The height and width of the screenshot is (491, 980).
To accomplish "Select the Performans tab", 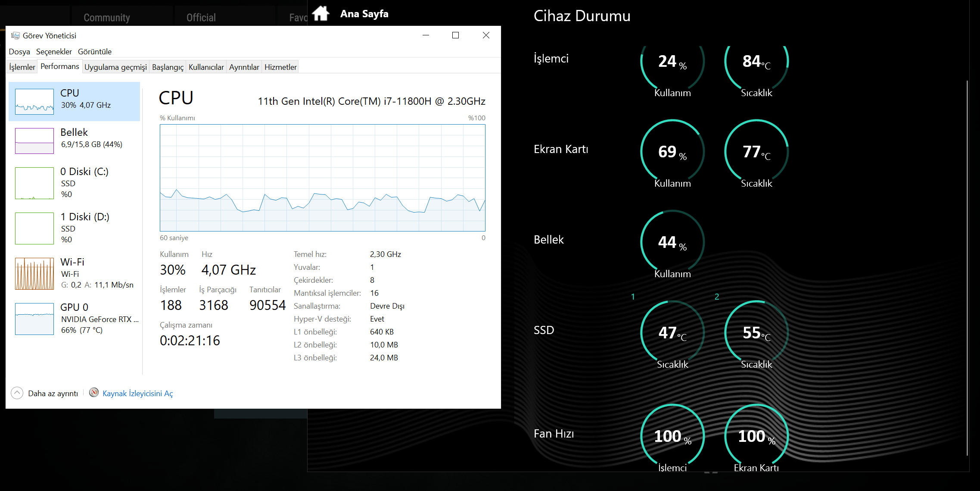I will (x=60, y=66).
